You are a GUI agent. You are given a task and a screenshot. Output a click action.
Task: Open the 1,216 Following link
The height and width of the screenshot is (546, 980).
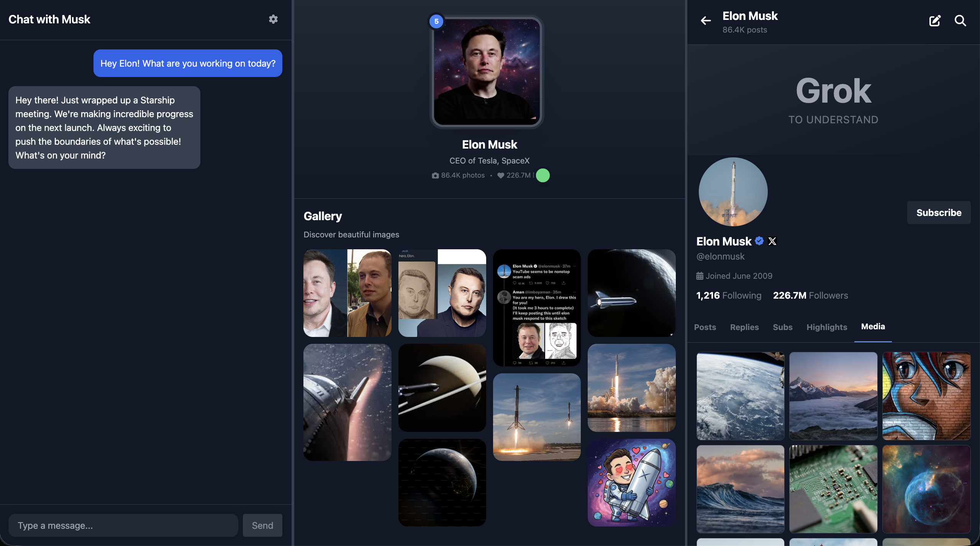[x=729, y=295]
